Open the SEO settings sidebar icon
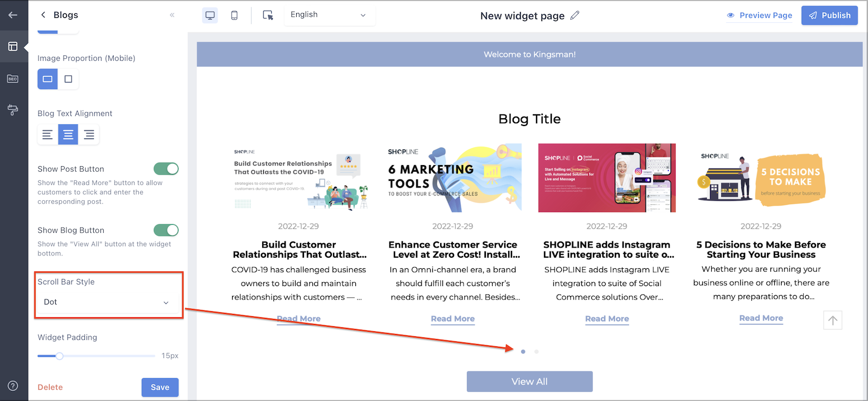Image resolution: width=868 pixels, height=401 pixels. pyautogui.click(x=13, y=79)
